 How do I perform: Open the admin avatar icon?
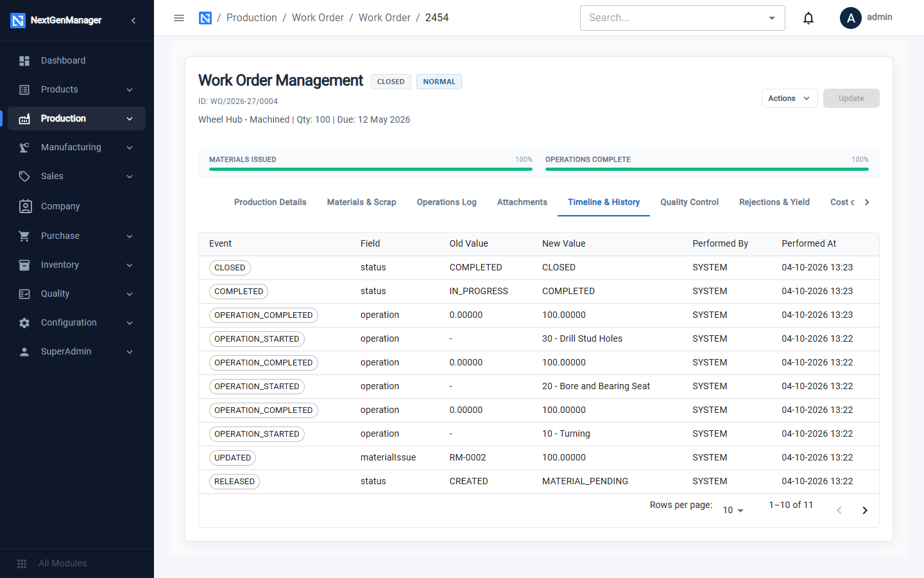pos(851,18)
